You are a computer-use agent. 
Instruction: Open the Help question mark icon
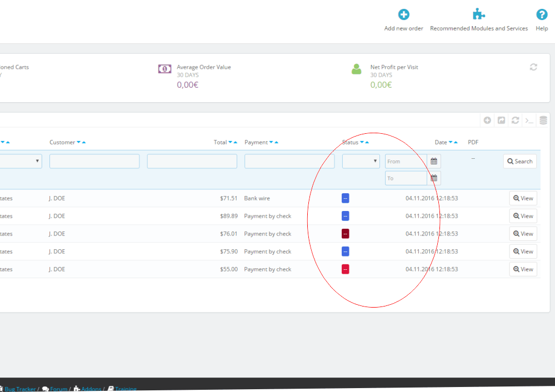pyautogui.click(x=542, y=14)
